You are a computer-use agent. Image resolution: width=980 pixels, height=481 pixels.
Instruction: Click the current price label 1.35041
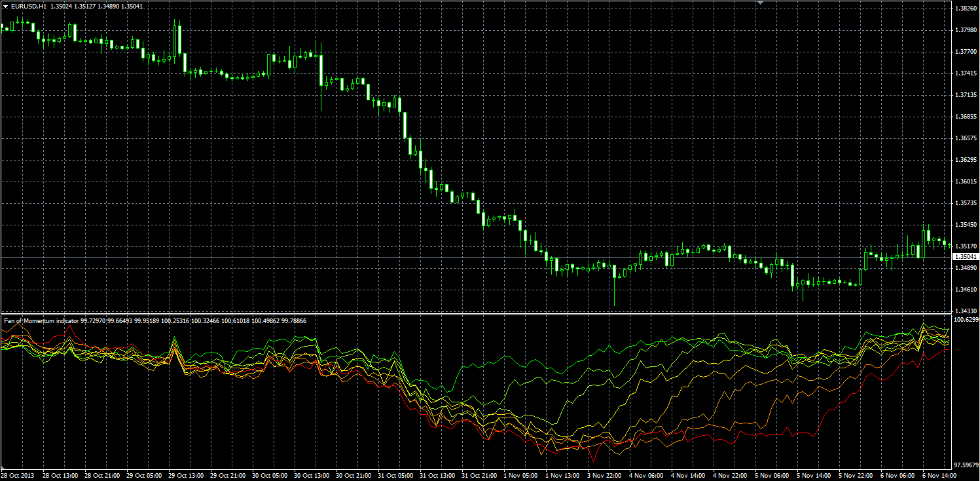coord(966,257)
